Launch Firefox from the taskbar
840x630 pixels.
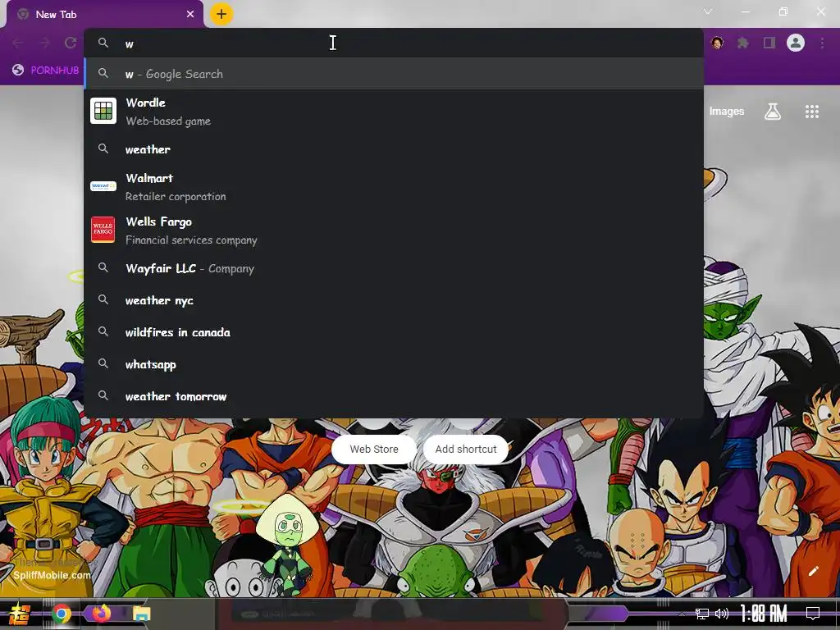101,614
